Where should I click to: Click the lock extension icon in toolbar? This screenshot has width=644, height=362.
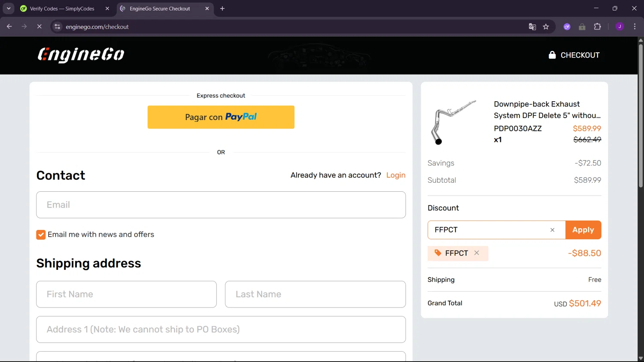pyautogui.click(x=582, y=27)
